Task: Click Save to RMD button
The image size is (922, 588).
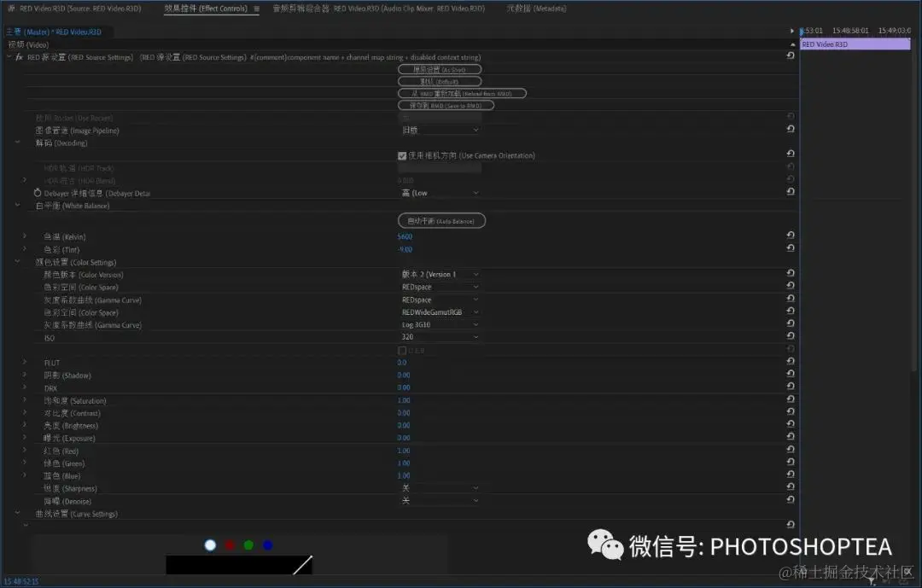Action: tap(446, 105)
